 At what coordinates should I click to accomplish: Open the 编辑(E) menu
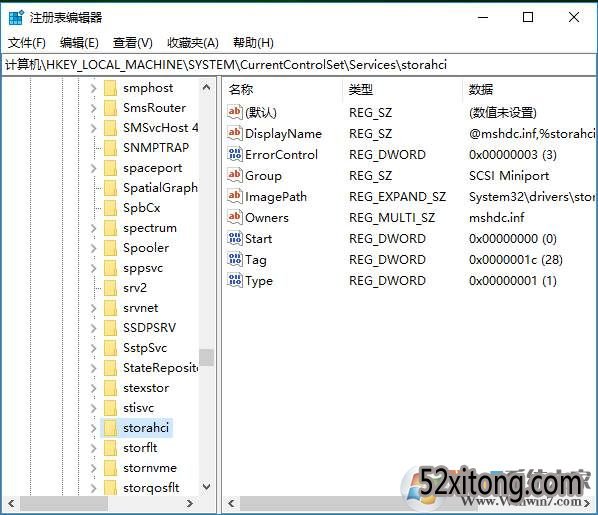[79, 42]
